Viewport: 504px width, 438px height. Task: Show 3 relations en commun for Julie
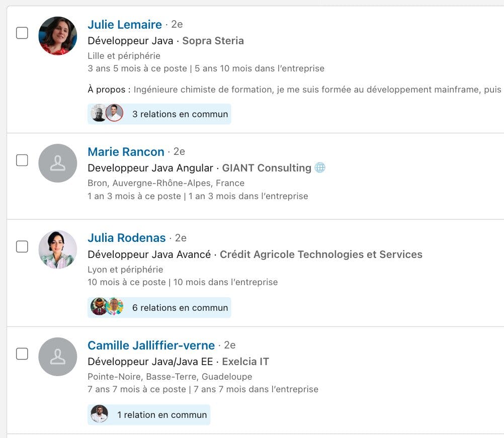(x=180, y=114)
